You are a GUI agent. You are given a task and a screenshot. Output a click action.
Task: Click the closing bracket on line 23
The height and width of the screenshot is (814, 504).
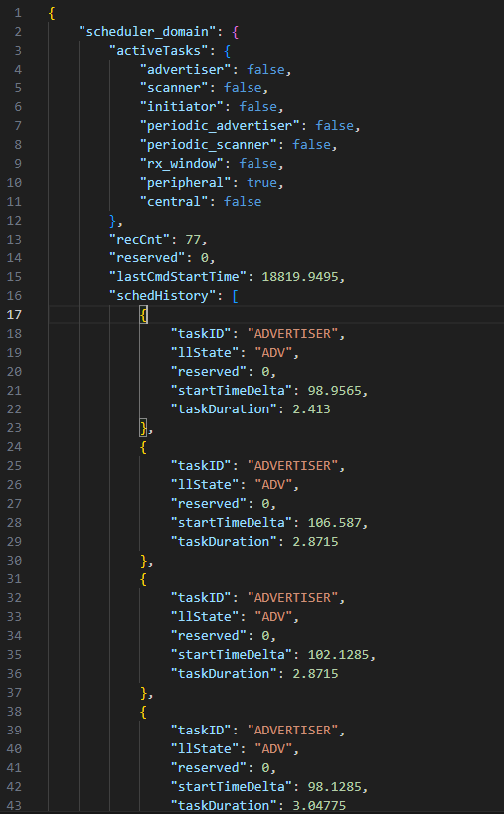[x=144, y=427]
